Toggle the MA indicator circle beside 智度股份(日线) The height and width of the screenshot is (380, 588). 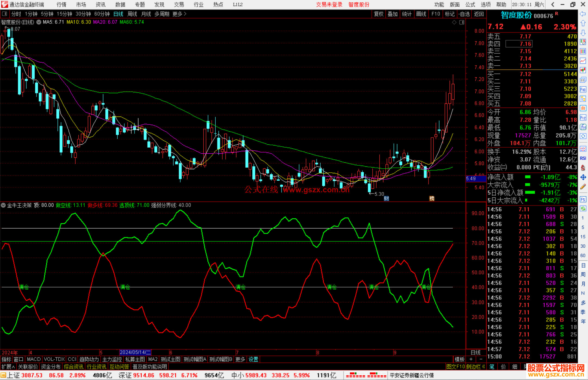(x=39, y=22)
